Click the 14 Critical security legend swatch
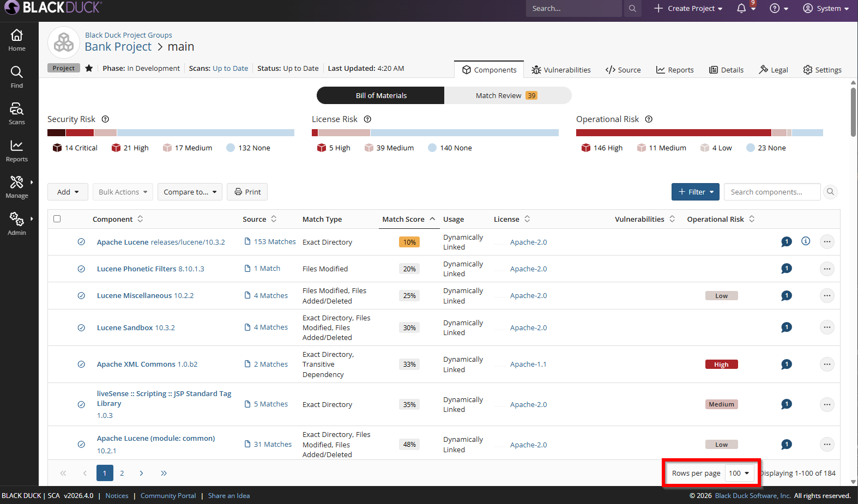Image resolution: width=858 pixels, height=504 pixels. [57, 148]
